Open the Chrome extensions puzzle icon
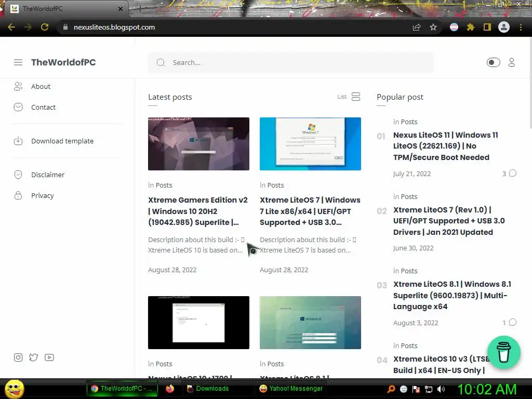The image size is (532, 399). [x=470, y=27]
